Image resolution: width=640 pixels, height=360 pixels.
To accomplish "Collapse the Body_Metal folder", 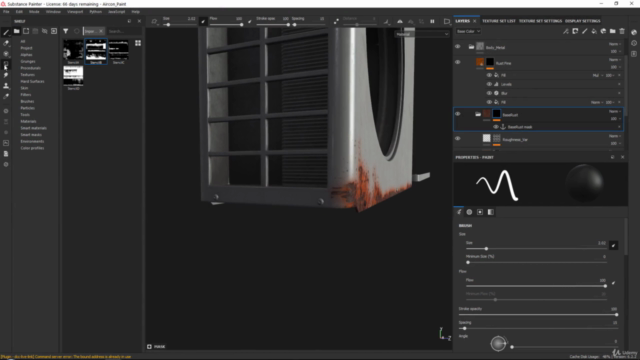I will pos(471,47).
